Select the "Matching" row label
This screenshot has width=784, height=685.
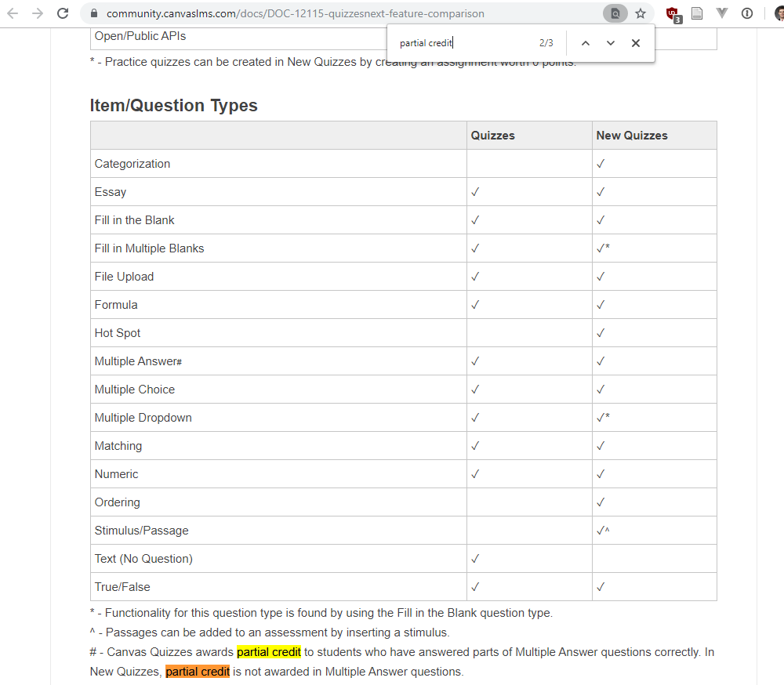point(118,446)
